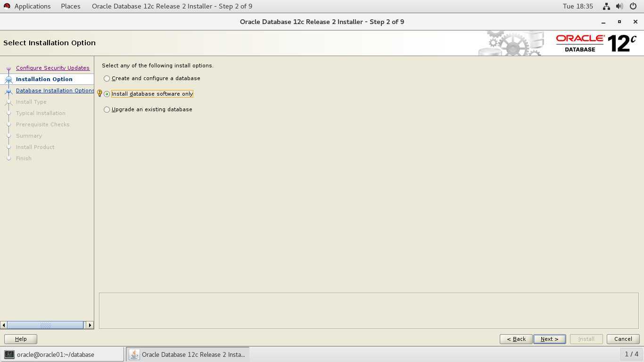
Task: Click the Red Hat logo icon in top bar
Action: point(7,6)
